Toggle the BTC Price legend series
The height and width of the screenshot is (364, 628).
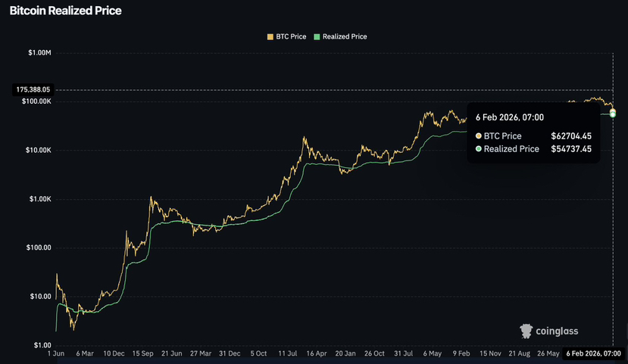point(287,37)
